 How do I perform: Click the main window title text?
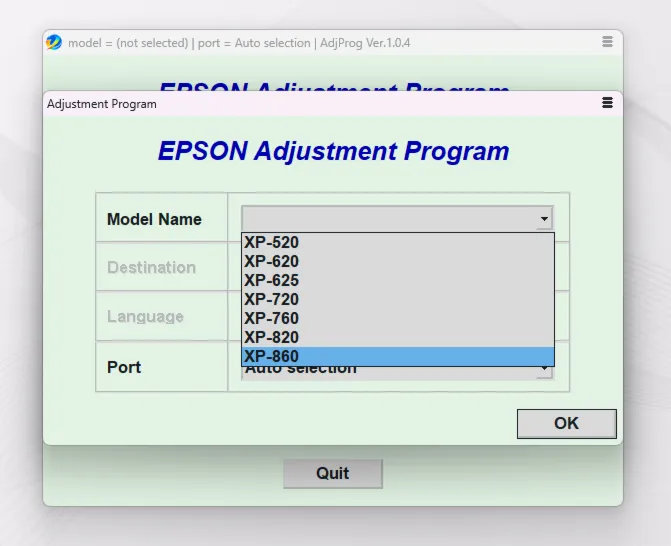tap(239, 43)
